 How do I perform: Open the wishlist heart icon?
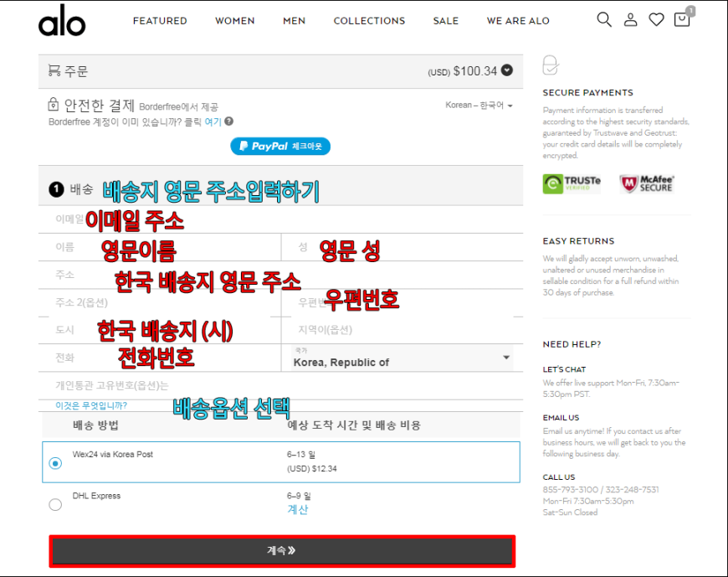(x=656, y=19)
